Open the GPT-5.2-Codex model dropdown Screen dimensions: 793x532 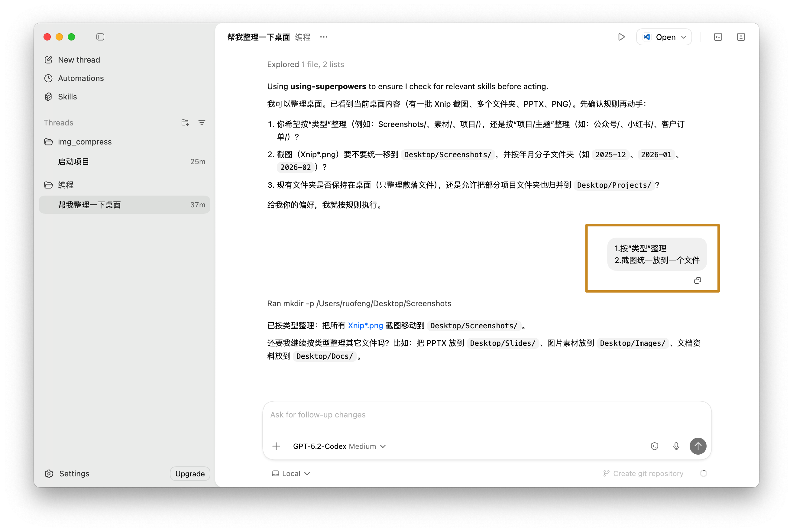point(339,446)
